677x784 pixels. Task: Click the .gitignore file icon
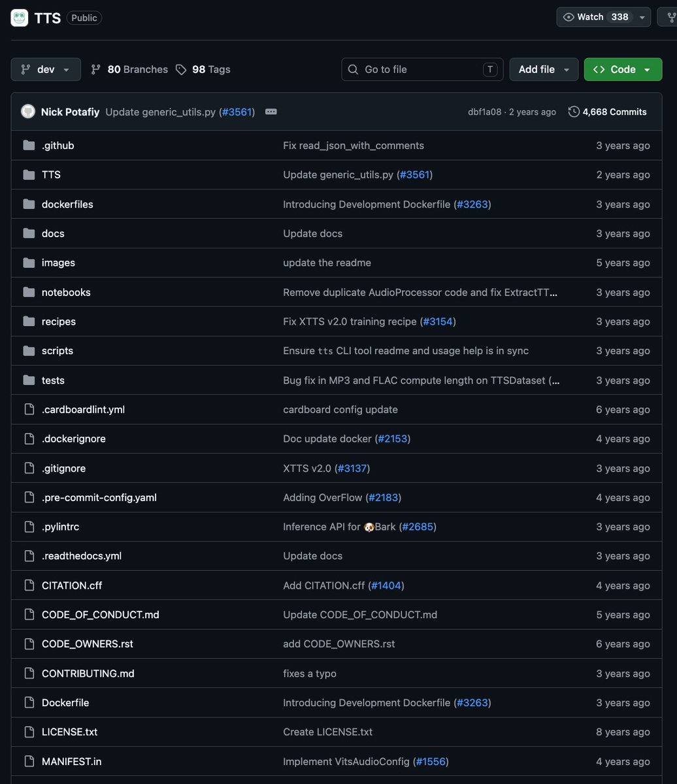coord(29,468)
